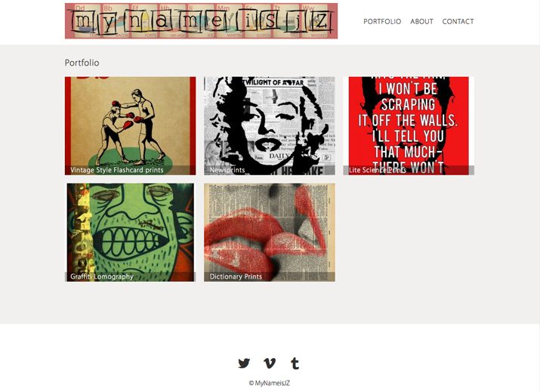Viewport: 540px width, 392px height.
Task: Open the Lite Science Prints thumbnail
Action: click(x=409, y=125)
